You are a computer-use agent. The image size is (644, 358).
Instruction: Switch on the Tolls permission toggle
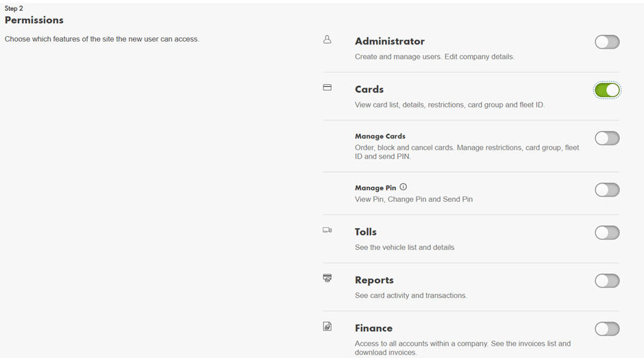click(x=607, y=233)
